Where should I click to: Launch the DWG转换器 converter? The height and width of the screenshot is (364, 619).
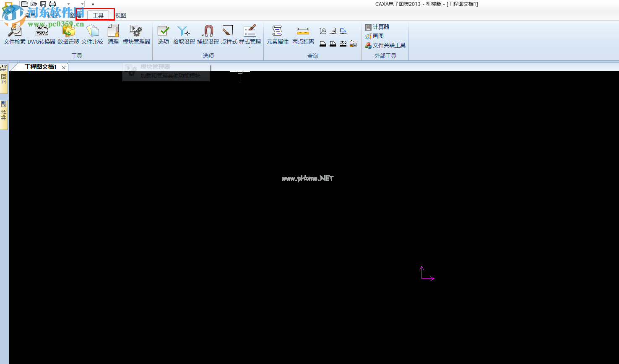pyautogui.click(x=42, y=34)
